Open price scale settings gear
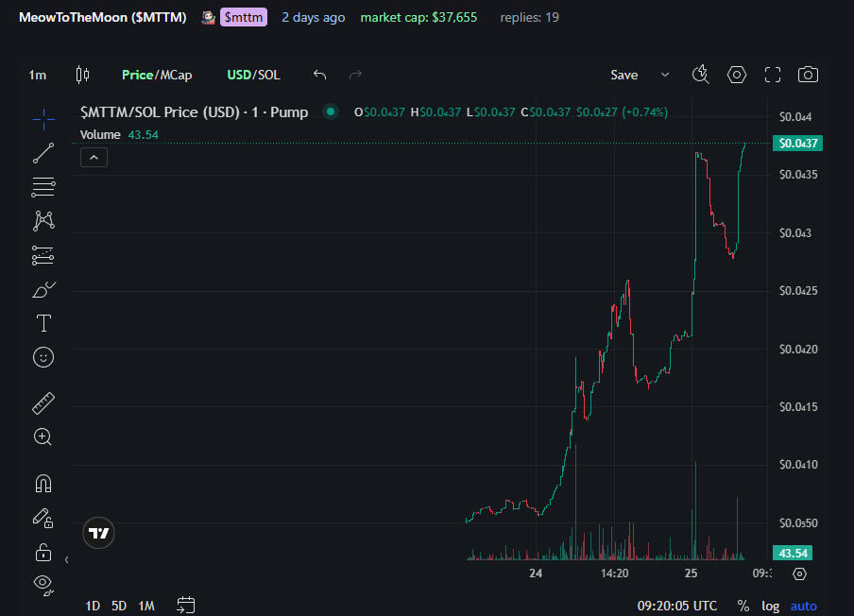The height and width of the screenshot is (616, 854). 799,573
